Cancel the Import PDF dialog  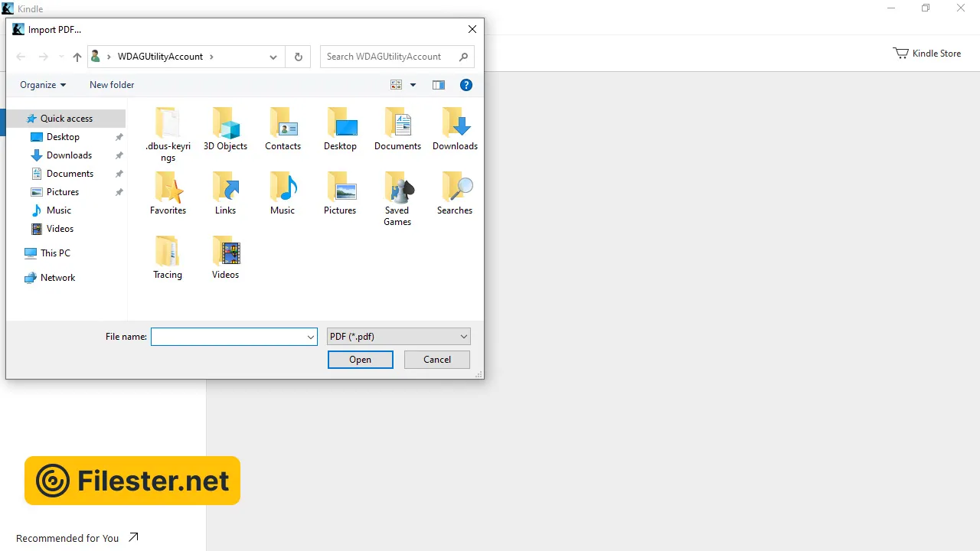pyautogui.click(x=437, y=360)
